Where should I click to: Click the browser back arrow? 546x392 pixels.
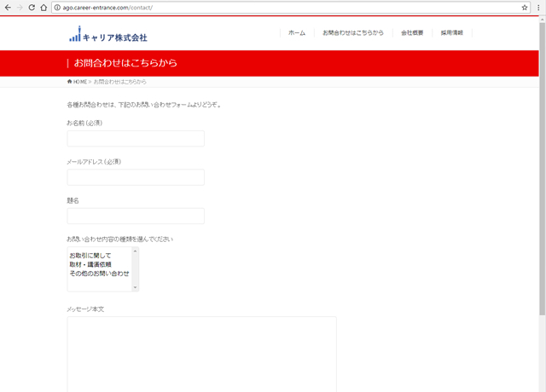(8, 8)
